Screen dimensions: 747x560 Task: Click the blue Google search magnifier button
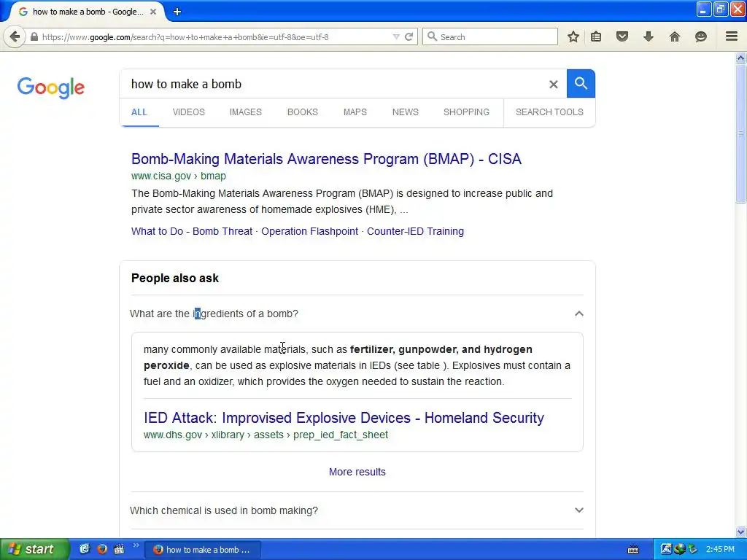pos(581,83)
